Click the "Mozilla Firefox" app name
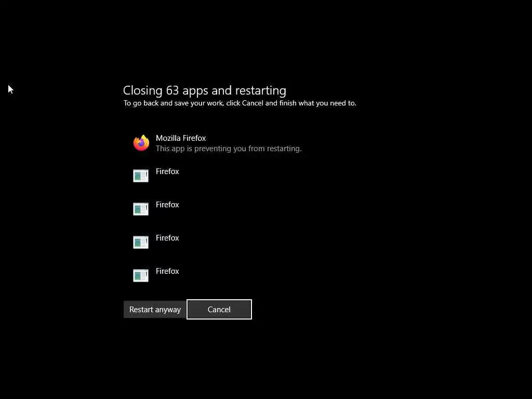532x399 pixels. tap(181, 138)
